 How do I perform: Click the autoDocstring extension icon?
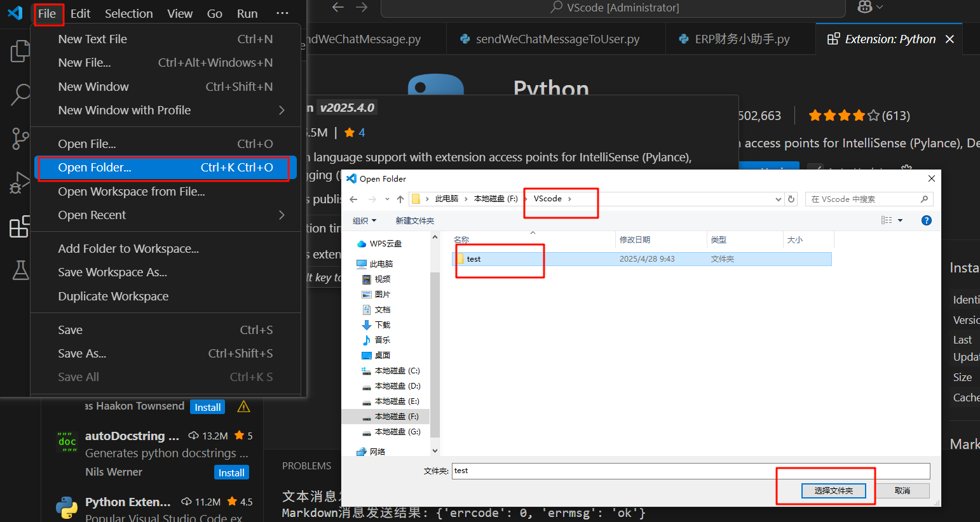(x=67, y=441)
